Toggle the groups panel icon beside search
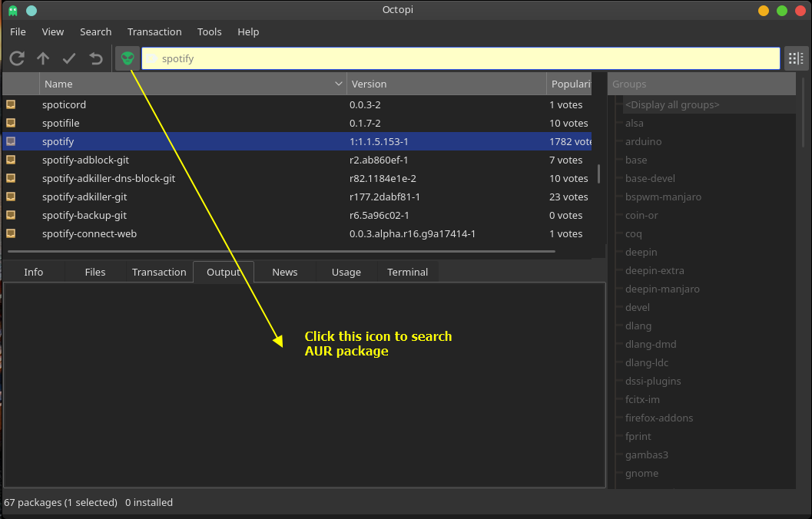Viewport: 812px width, 519px height. (796, 58)
